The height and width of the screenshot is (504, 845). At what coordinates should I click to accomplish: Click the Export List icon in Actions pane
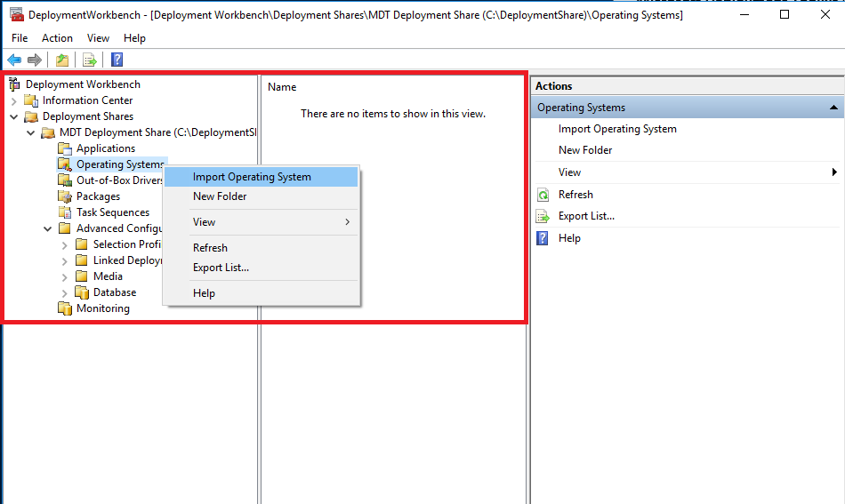pos(543,217)
